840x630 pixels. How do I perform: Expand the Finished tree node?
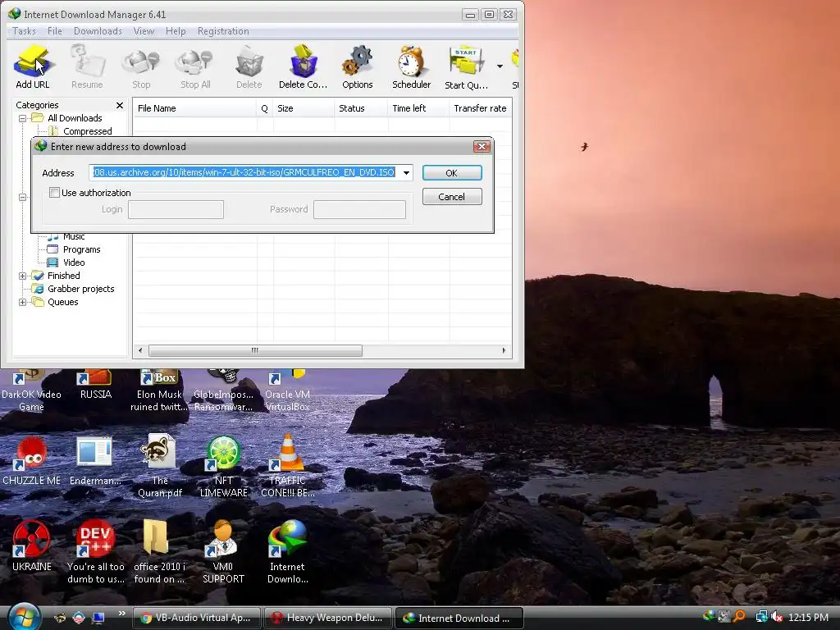click(x=22, y=276)
